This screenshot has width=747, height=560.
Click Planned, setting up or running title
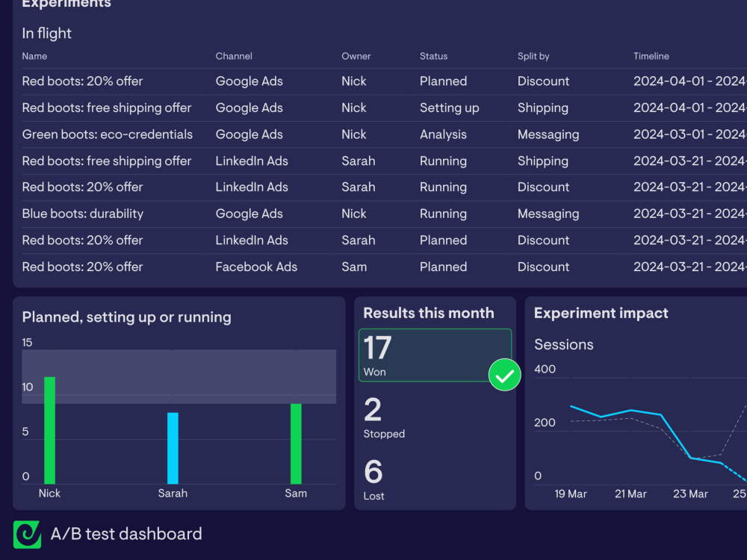click(x=127, y=317)
